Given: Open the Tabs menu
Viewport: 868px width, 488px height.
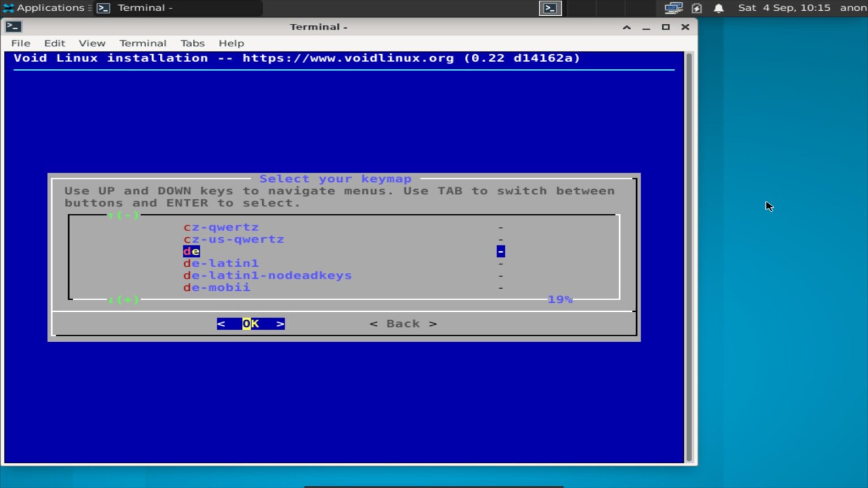Looking at the screenshot, I should pyautogui.click(x=192, y=43).
